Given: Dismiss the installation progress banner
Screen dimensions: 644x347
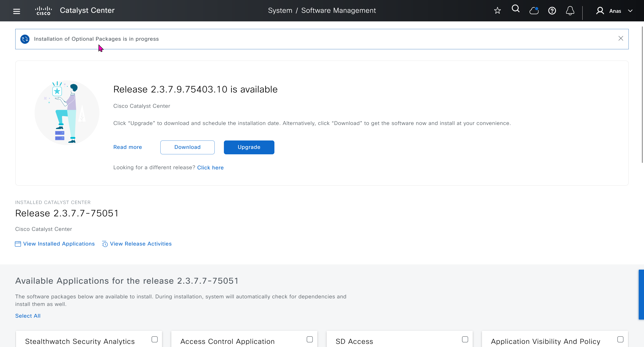Looking at the screenshot, I should click(621, 38).
